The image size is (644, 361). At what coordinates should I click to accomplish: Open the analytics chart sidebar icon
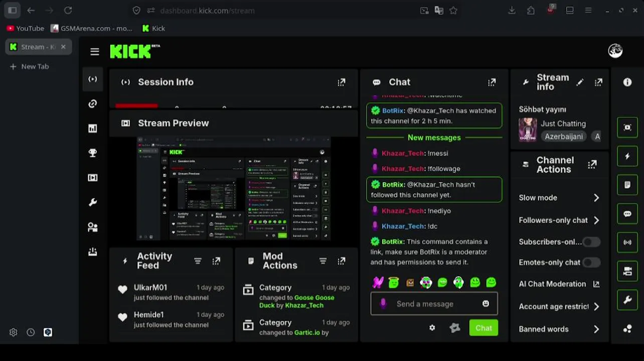[x=93, y=128]
